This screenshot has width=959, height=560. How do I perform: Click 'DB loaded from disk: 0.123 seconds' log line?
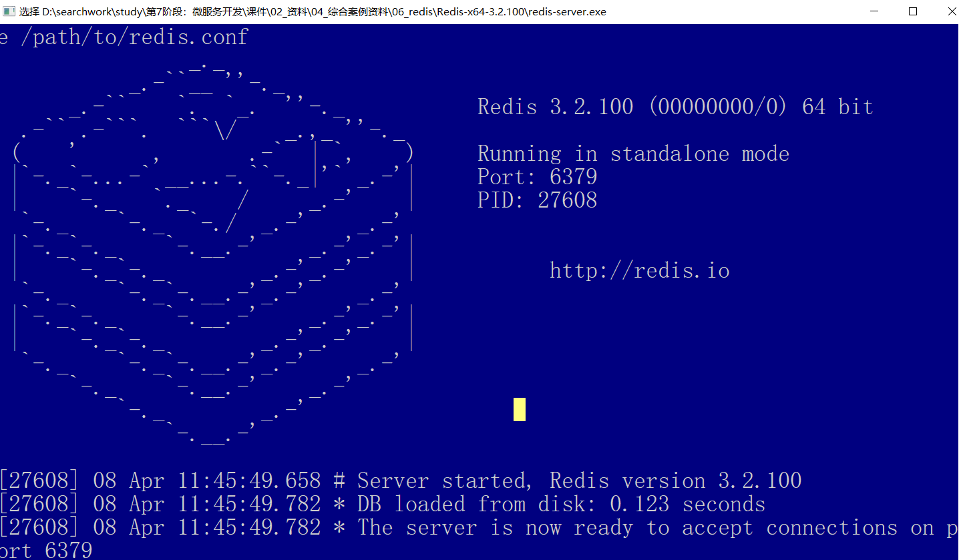pos(383,504)
